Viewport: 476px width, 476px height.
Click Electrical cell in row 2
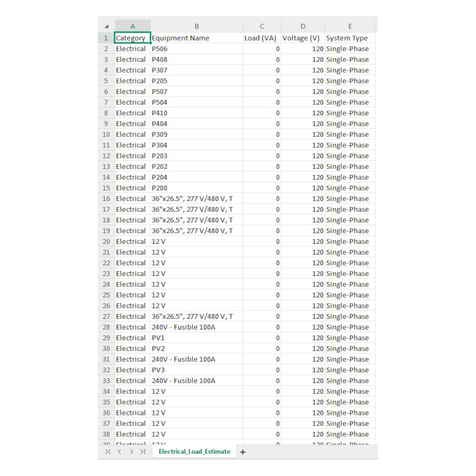point(133,49)
